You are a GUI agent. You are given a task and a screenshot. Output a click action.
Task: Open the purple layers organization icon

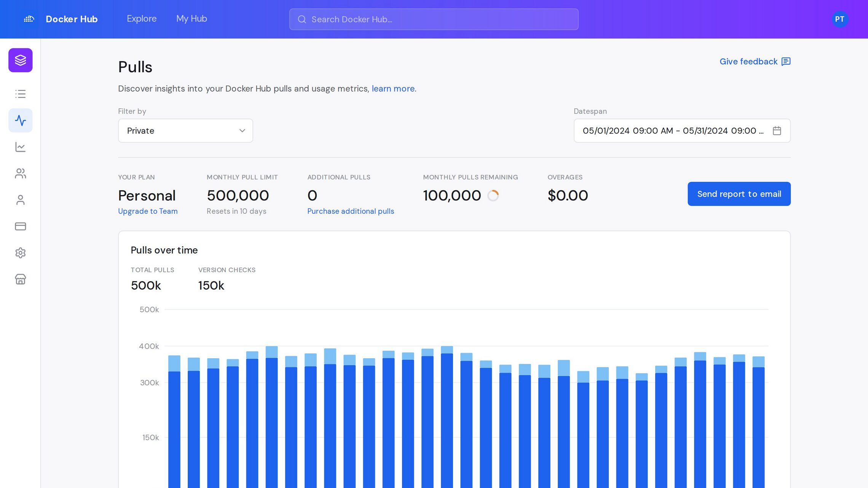point(21,60)
